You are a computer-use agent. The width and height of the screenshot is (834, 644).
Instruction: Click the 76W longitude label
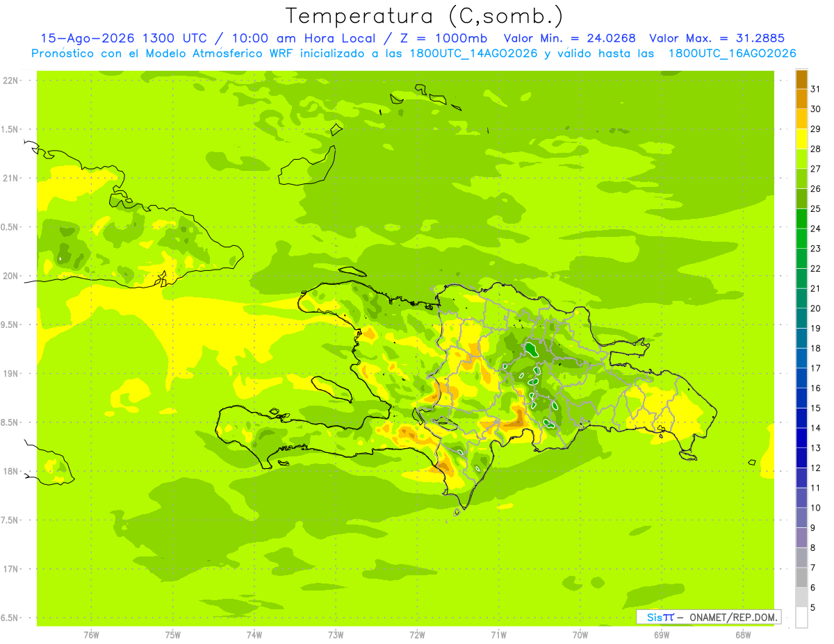pyautogui.click(x=91, y=635)
